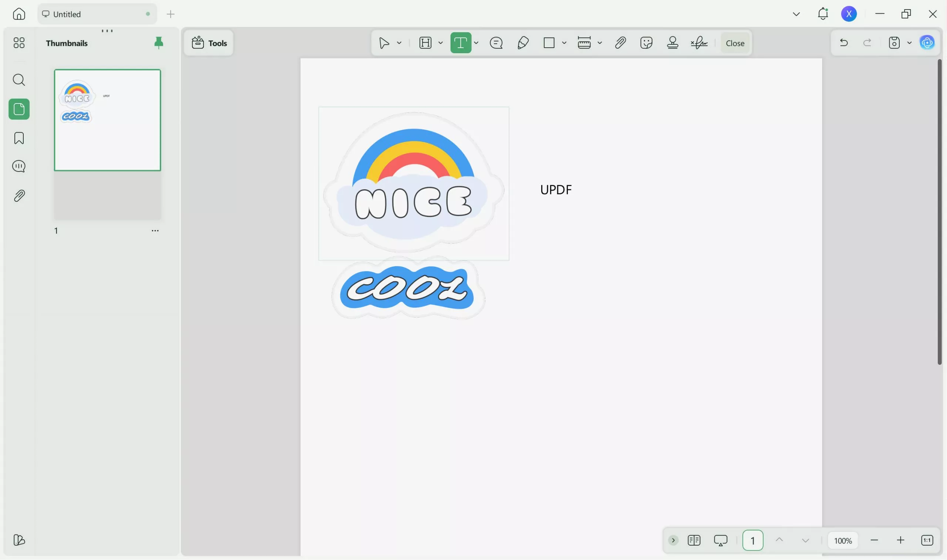This screenshot has height=560, width=947.
Task: Click the Close button in the toolbar
Action: 734,42
